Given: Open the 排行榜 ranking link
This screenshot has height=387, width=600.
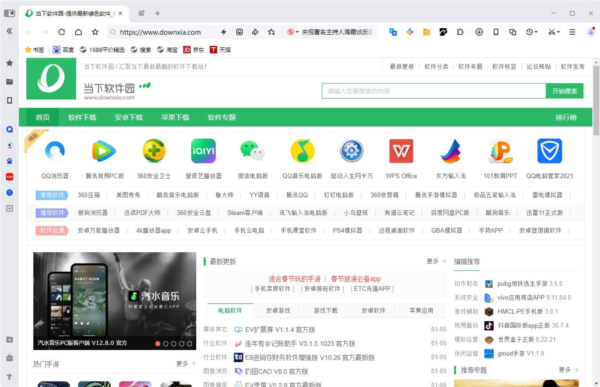Looking at the screenshot, I should pos(566,118).
